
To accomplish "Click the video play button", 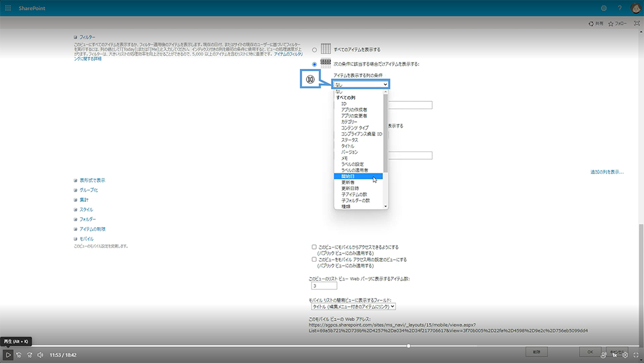I will tap(8, 355).
